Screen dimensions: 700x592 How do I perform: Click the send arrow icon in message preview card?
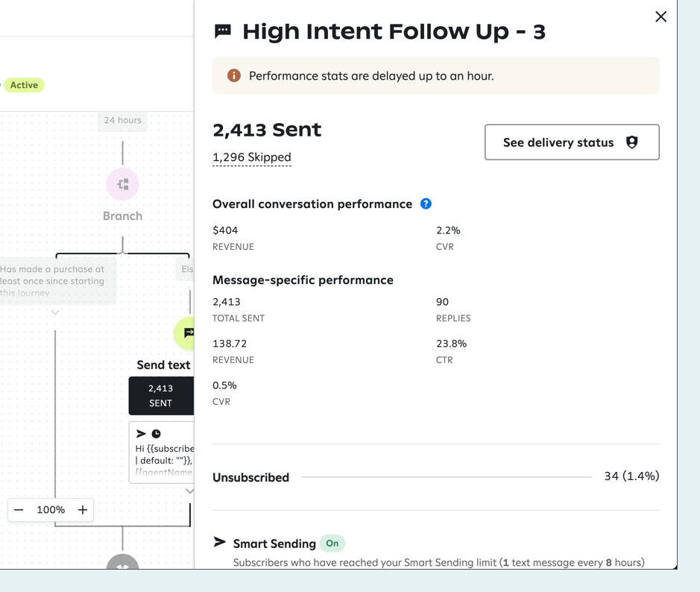point(141,433)
